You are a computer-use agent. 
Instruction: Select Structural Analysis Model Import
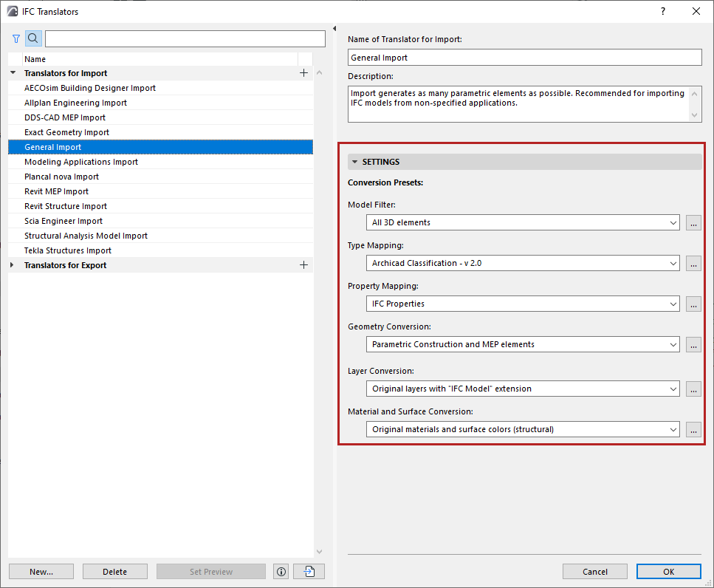(160, 236)
